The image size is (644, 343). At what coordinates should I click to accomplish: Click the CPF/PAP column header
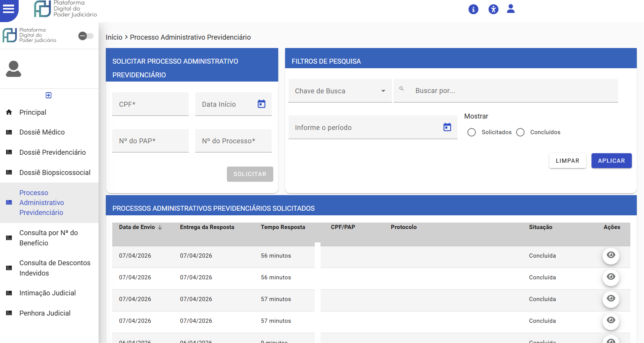tap(343, 227)
